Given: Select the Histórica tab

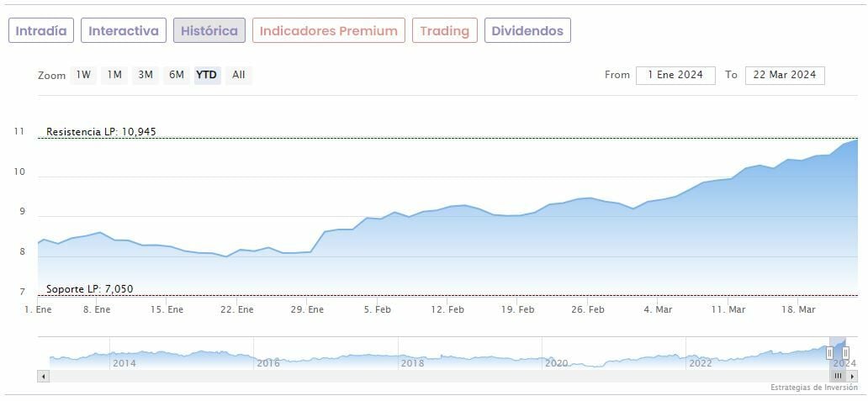Looking at the screenshot, I should (209, 31).
